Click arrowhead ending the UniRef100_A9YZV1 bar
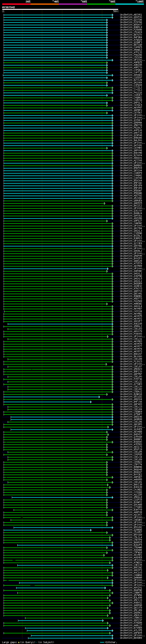 (x=105, y=588)
